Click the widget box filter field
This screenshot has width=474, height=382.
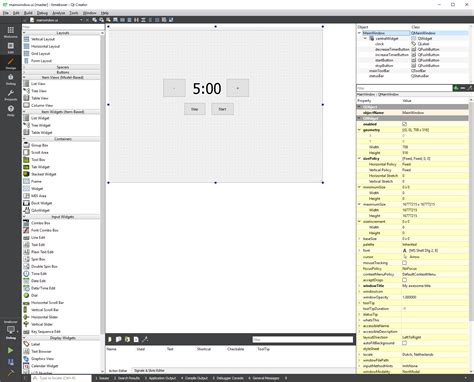(63, 27)
